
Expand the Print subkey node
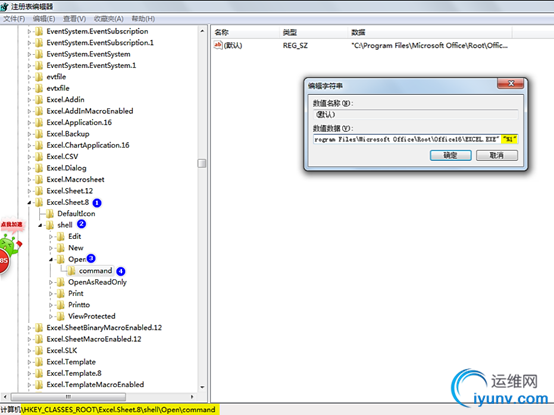(51, 294)
